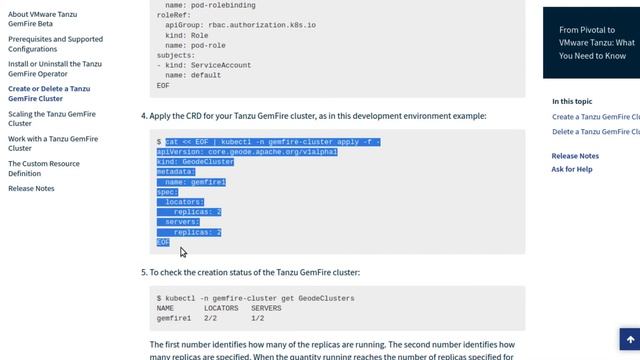The image size is (640, 360).
Task: Click the highlighted kind: GeodeCluster line
Action: point(195,162)
